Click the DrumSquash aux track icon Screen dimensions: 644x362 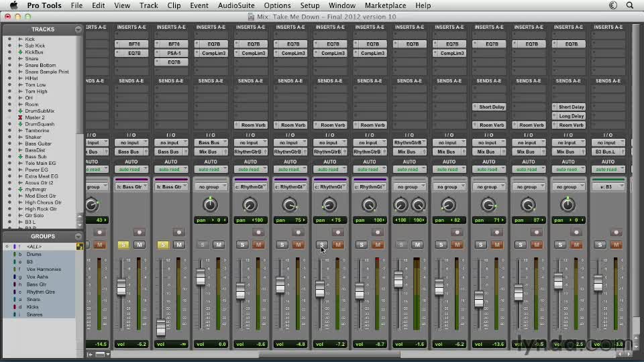point(20,124)
